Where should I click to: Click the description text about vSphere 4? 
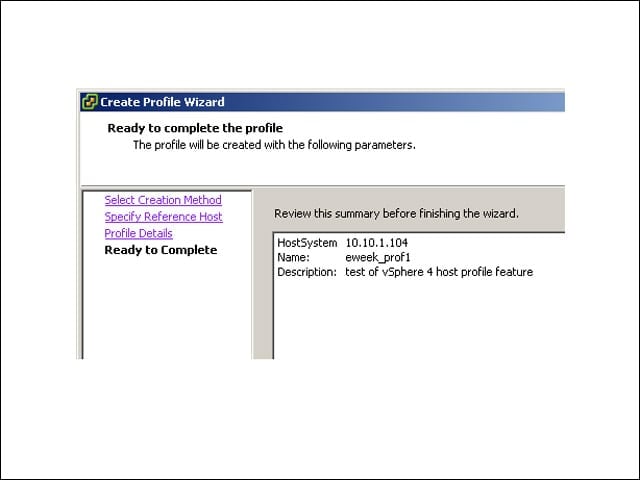(x=439, y=272)
